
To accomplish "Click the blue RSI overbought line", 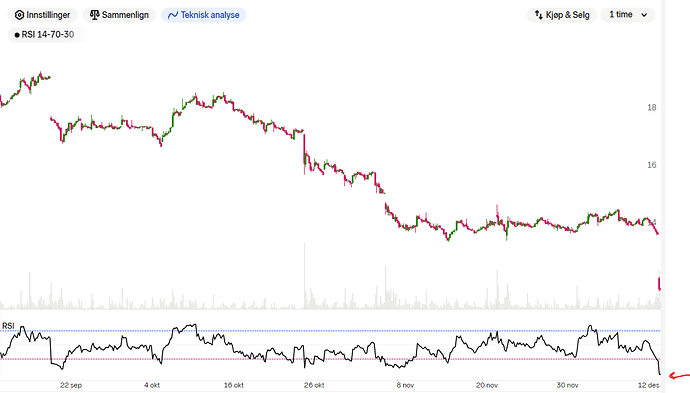I will 330,331.
